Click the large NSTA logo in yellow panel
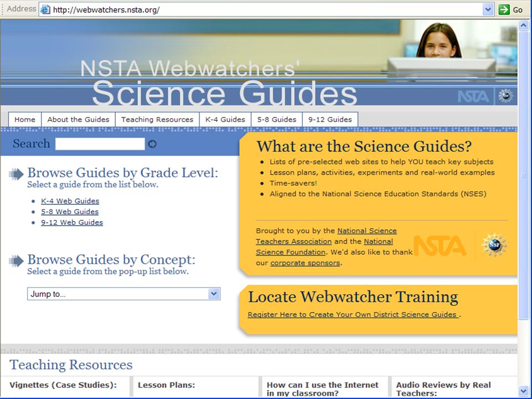Image resolution: width=532 pixels, height=399 pixels. click(440, 246)
